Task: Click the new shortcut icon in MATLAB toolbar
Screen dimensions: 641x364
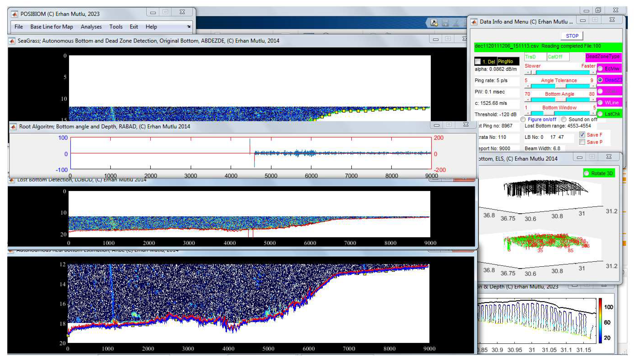Action: point(434,23)
